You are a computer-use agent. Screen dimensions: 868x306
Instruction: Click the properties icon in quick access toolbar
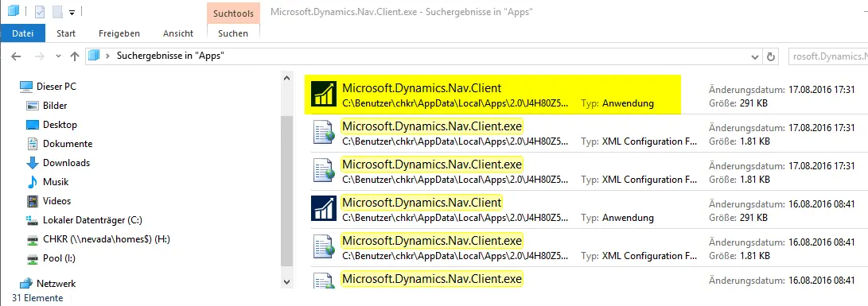(40, 12)
